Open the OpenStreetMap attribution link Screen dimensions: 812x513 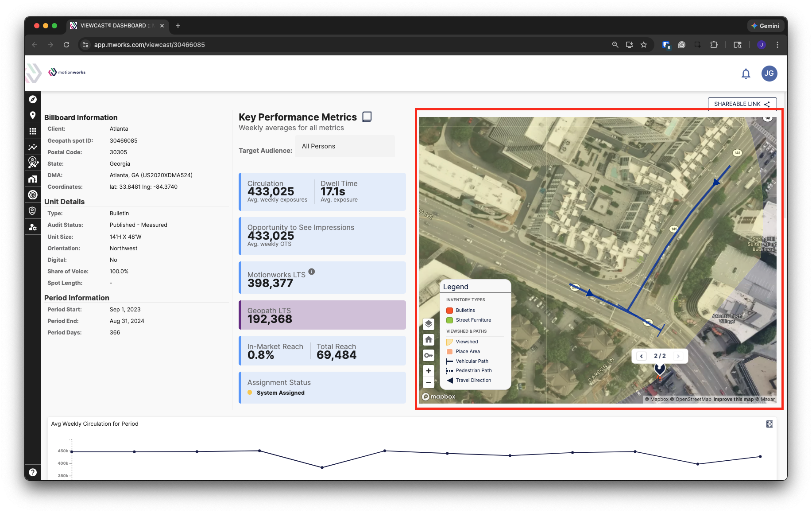coord(691,399)
